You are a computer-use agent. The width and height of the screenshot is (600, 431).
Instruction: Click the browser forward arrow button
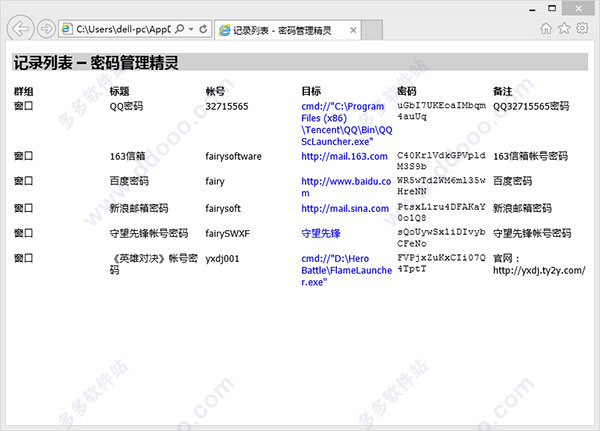click(x=46, y=29)
